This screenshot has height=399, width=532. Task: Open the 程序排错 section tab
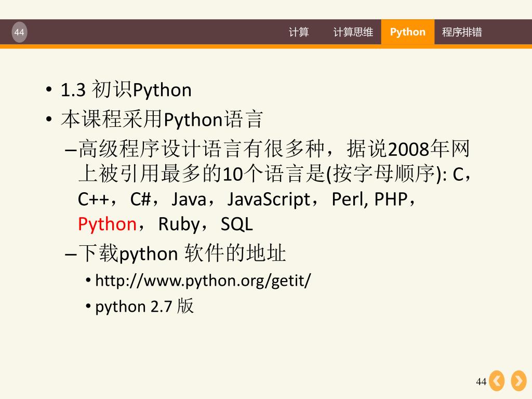tap(462, 32)
